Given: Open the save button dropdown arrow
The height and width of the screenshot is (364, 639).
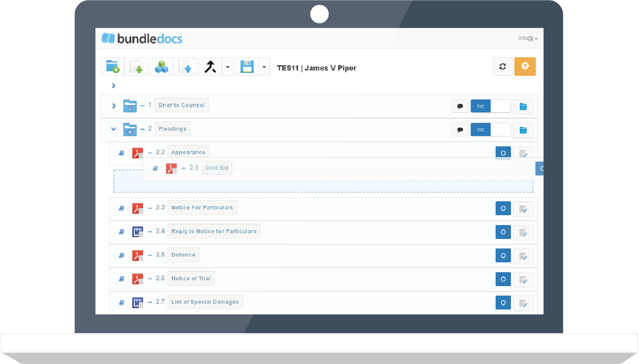Looking at the screenshot, I should point(264,66).
